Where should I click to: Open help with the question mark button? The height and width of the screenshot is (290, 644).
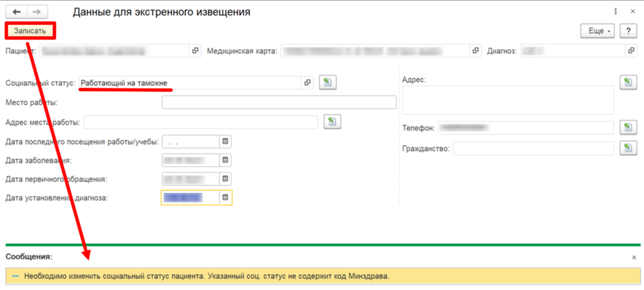tap(628, 31)
